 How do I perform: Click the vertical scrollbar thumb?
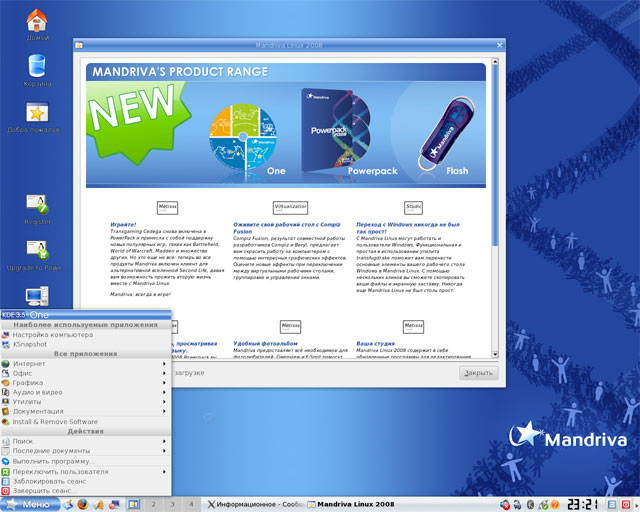[495, 155]
